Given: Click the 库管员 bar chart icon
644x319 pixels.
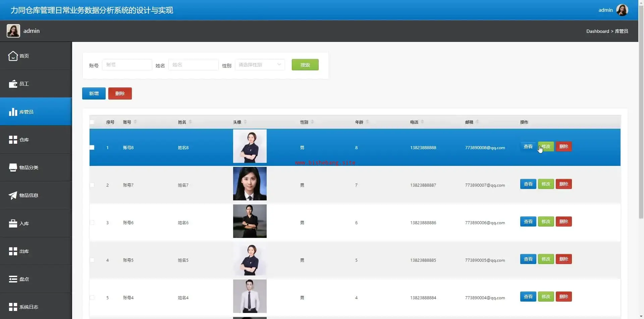Looking at the screenshot, I should [x=13, y=112].
